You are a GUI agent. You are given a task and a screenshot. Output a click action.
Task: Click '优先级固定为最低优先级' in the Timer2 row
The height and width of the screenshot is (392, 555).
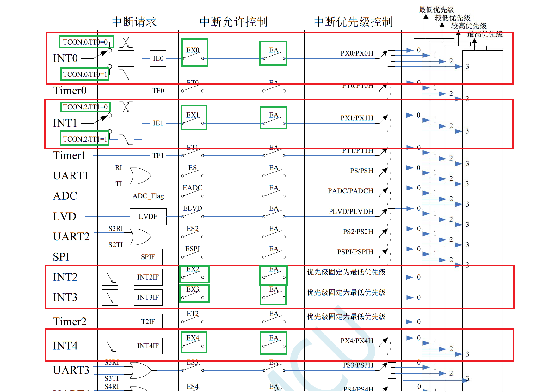346,317
